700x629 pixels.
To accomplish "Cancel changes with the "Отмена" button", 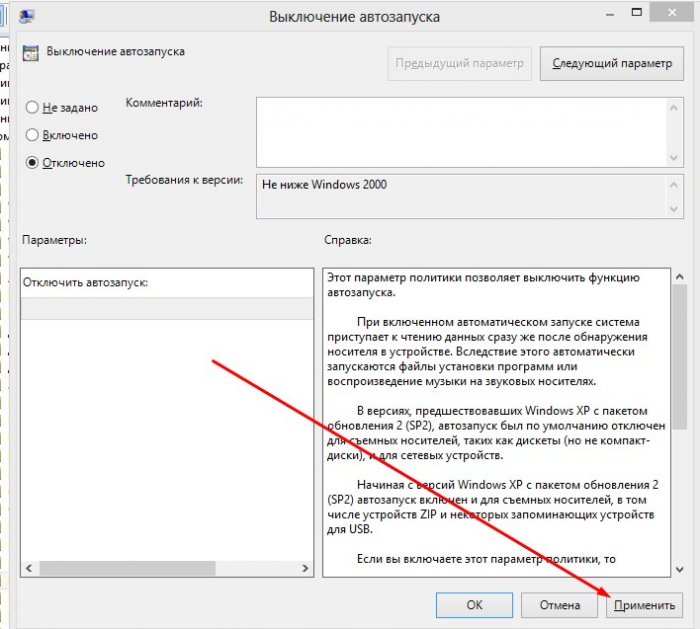I will tap(560, 605).
